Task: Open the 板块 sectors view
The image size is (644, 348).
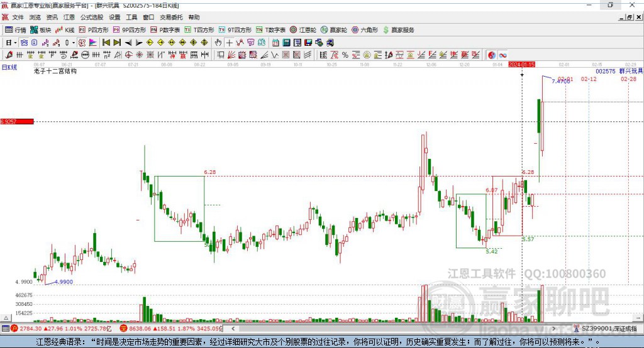Action: point(41,30)
